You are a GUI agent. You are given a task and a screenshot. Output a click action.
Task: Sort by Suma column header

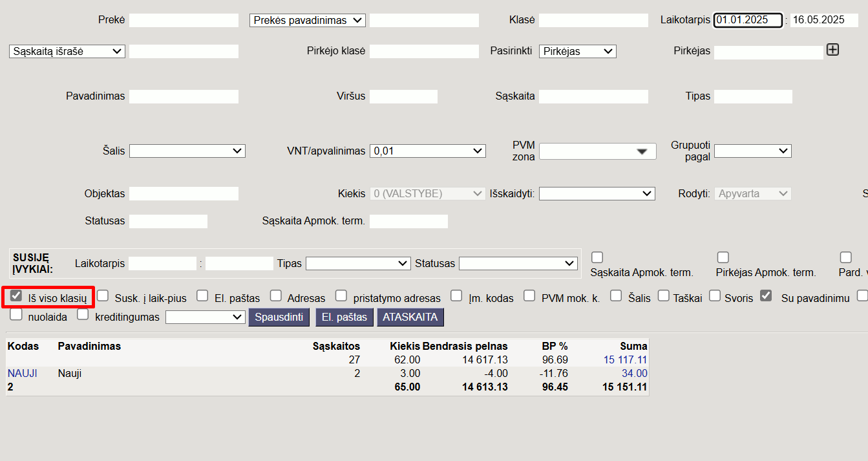[633, 346]
